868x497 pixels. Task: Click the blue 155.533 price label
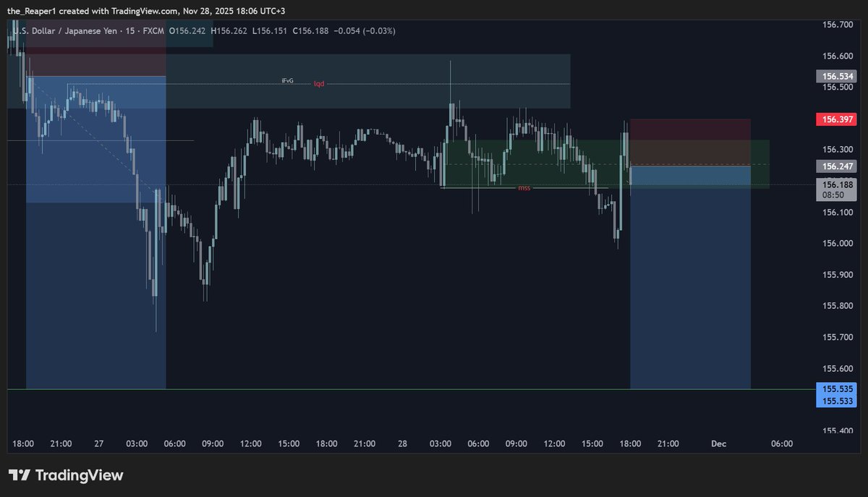click(835, 401)
